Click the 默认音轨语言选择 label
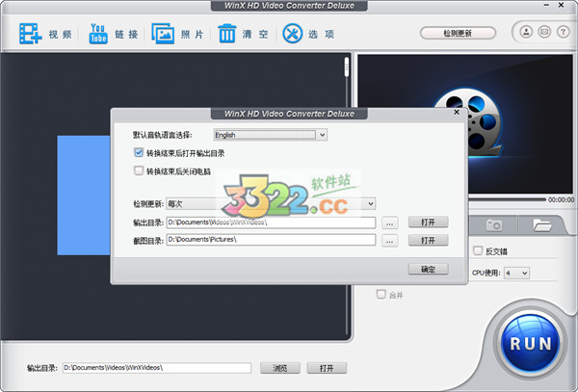578x392 pixels. 163,135
